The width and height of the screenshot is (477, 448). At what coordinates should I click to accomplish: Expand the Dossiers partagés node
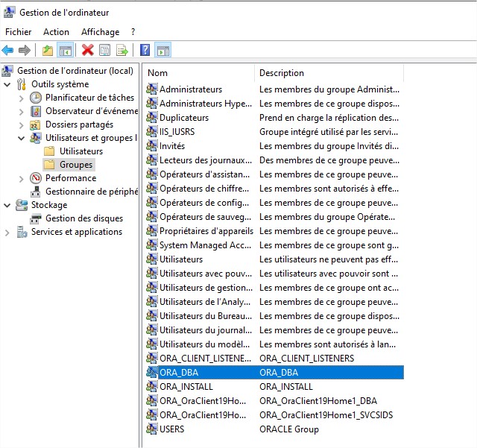click(x=21, y=125)
